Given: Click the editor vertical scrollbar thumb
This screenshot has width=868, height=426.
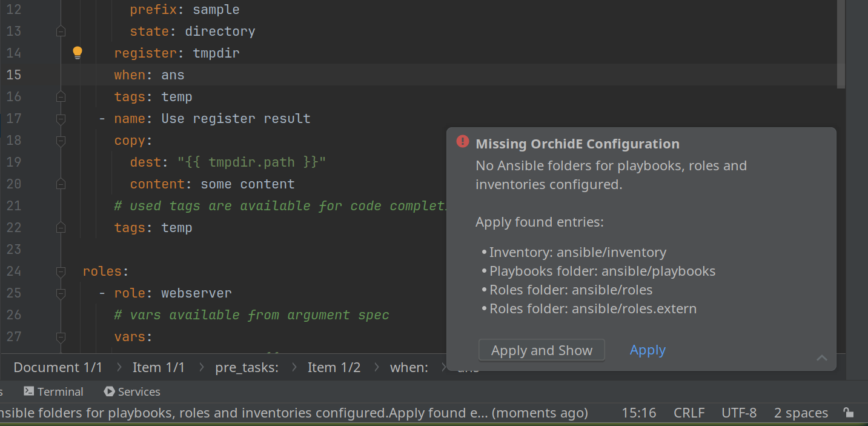Looking at the screenshot, I should coord(841,44).
